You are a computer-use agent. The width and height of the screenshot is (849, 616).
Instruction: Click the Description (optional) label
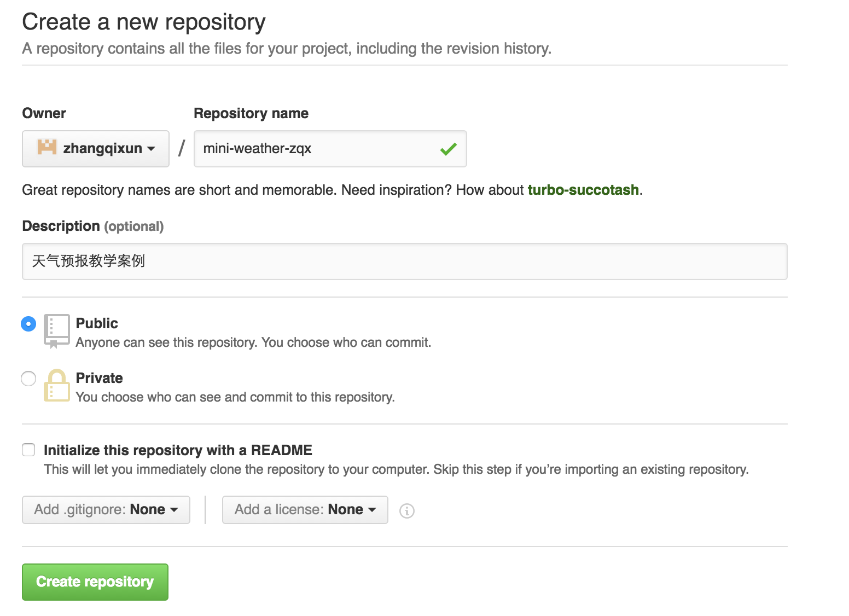click(x=93, y=226)
